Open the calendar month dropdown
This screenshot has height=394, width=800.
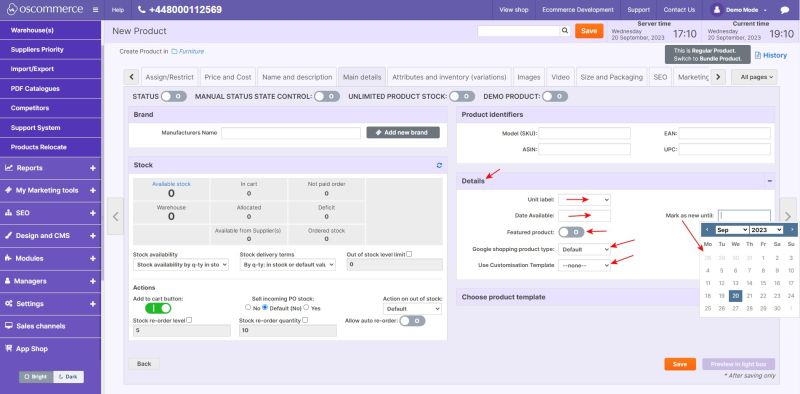[x=732, y=230]
